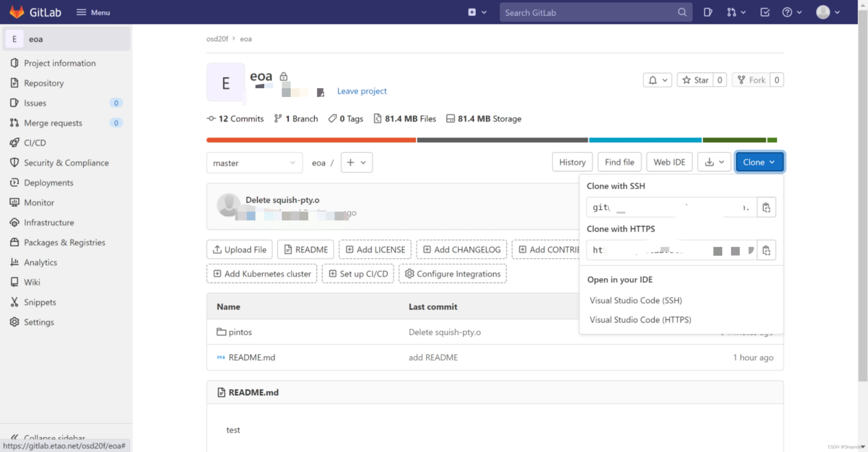Copy the SSH clone URL
Viewport: 868px width, 452px height.
click(x=766, y=208)
